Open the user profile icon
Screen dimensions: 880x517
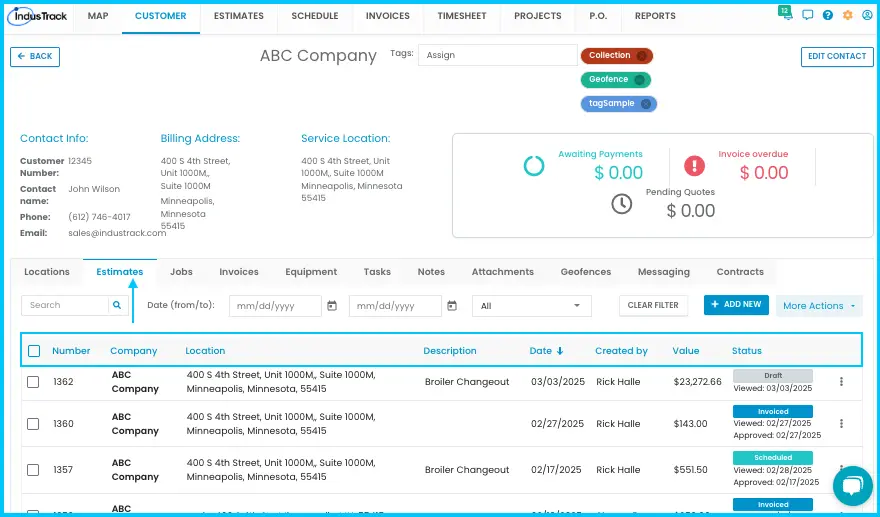coord(867,15)
